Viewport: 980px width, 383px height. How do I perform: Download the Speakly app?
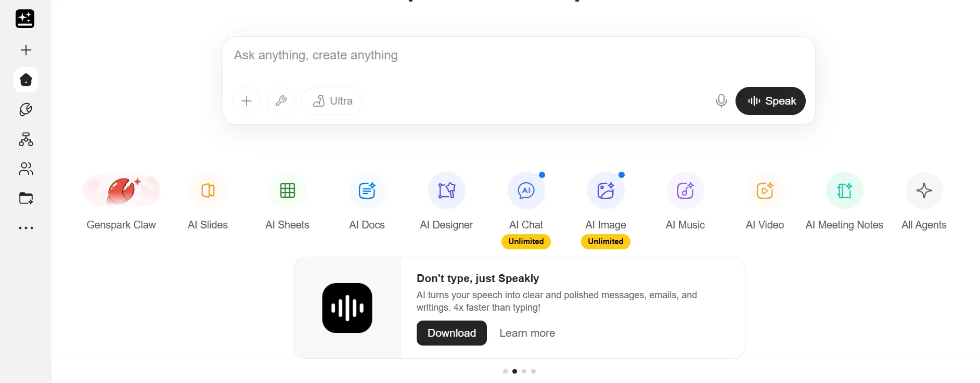(452, 333)
